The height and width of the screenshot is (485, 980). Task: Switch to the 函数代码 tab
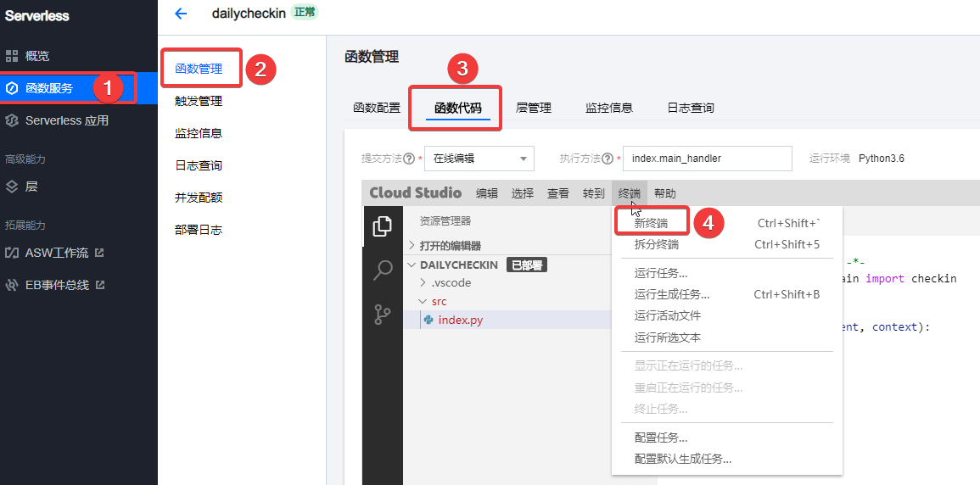click(458, 108)
